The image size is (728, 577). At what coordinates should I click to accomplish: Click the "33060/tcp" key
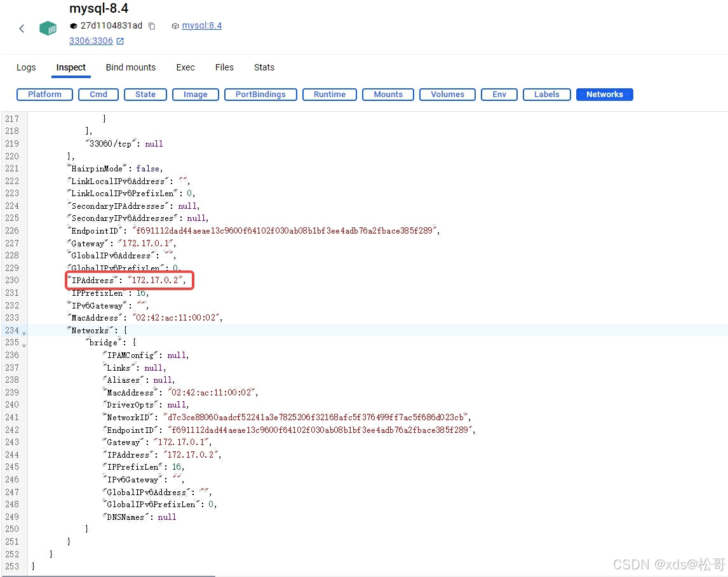click(x=111, y=144)
